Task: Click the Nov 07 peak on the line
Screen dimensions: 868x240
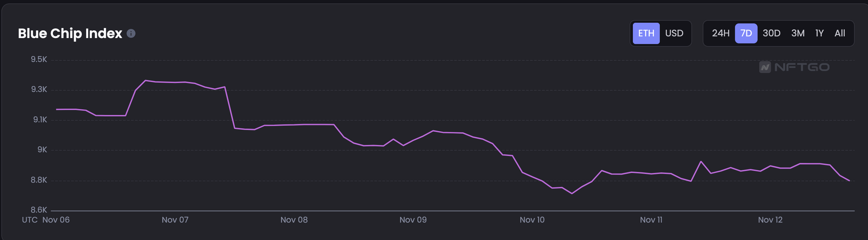Action: click(x=145, y=81)
